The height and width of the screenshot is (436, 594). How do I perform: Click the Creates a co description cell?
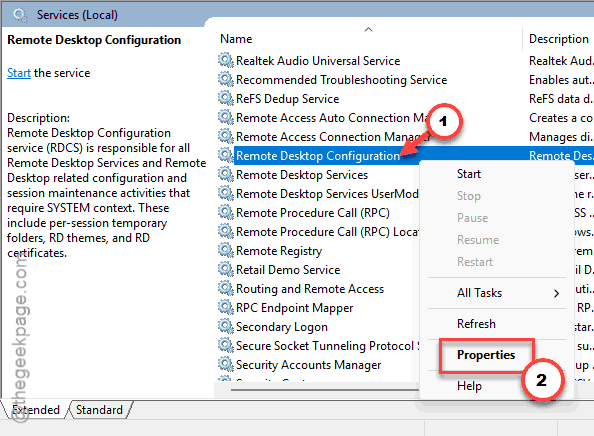point(561,117)
